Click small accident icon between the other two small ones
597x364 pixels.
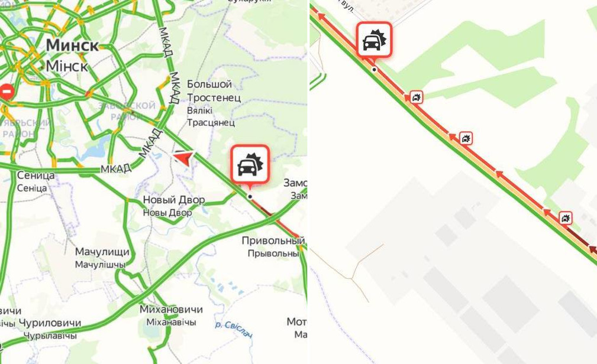pyautogui.click(x=466, y=138)
